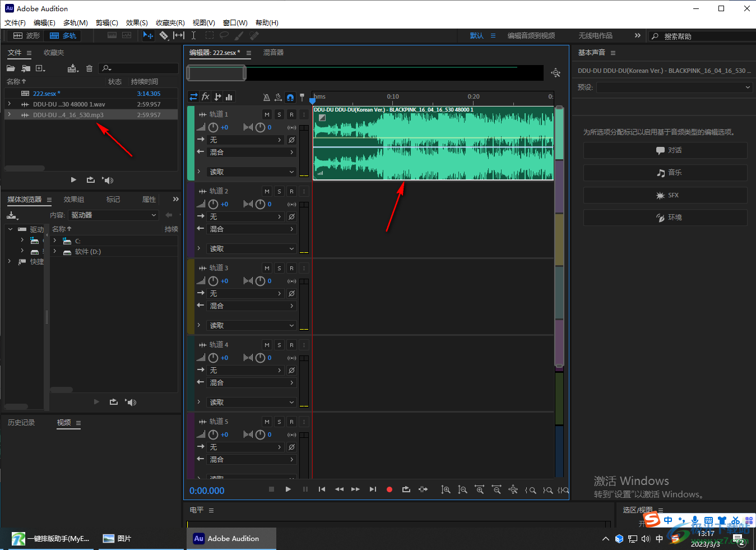Arm track 3 for recording
The width and height of the screenshot is (756, 550).
[291, 268]
